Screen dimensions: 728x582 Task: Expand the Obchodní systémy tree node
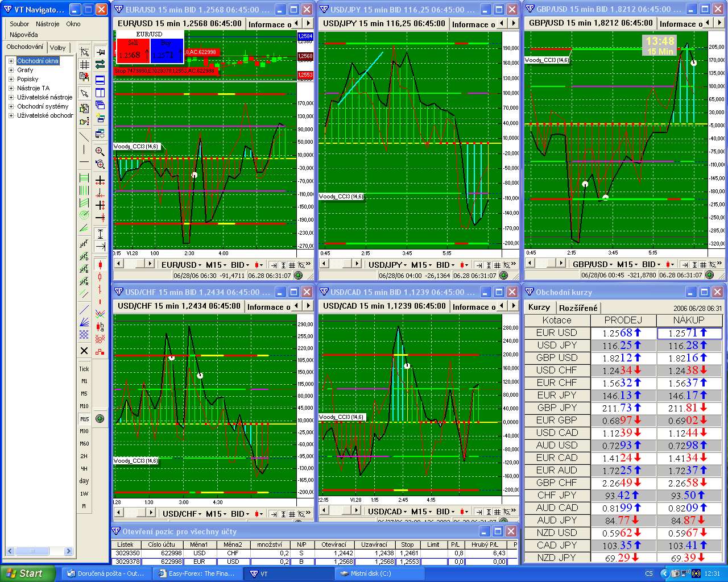click(11, 106)
